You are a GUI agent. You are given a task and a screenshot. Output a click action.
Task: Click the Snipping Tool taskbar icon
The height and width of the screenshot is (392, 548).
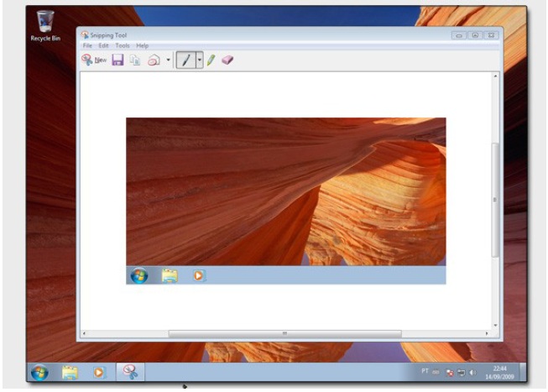pyautogui.click(x=130, y=372)
